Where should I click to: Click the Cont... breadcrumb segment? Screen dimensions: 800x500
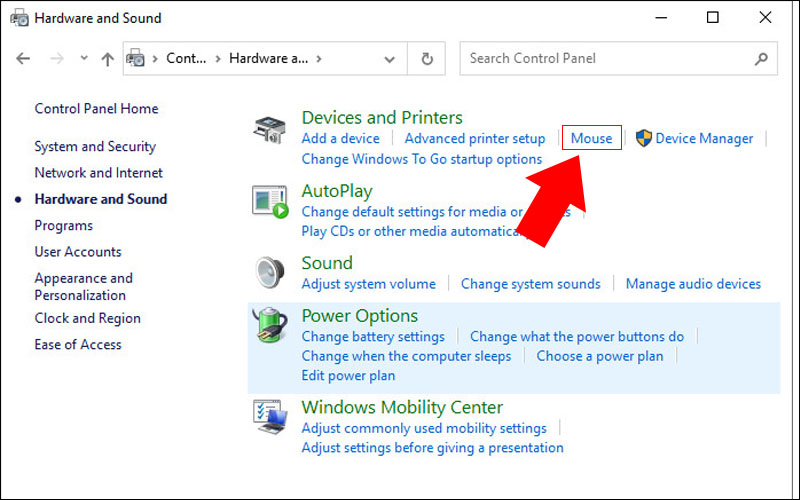click(x=186, y=58)
